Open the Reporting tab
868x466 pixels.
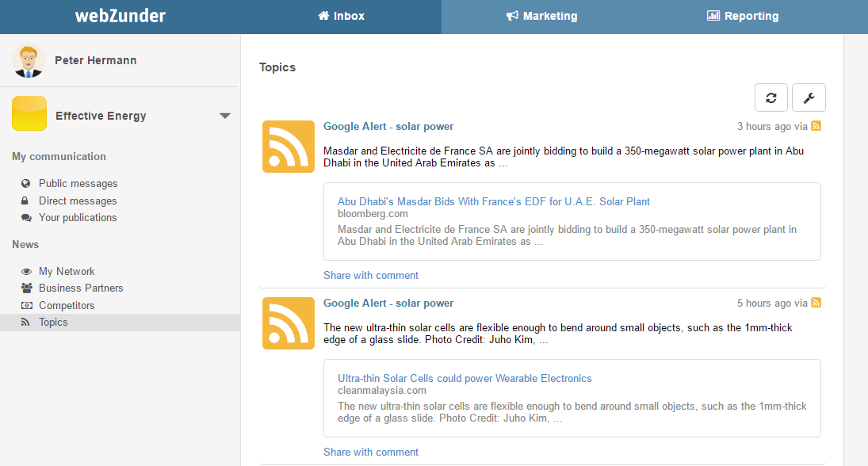(x=743, y=16)
